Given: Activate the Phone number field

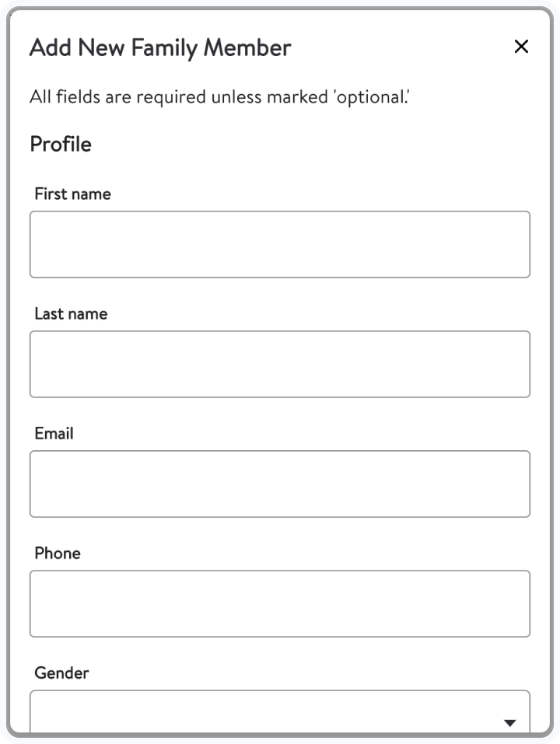Looking at the screenshot, I should click(280, 603).
